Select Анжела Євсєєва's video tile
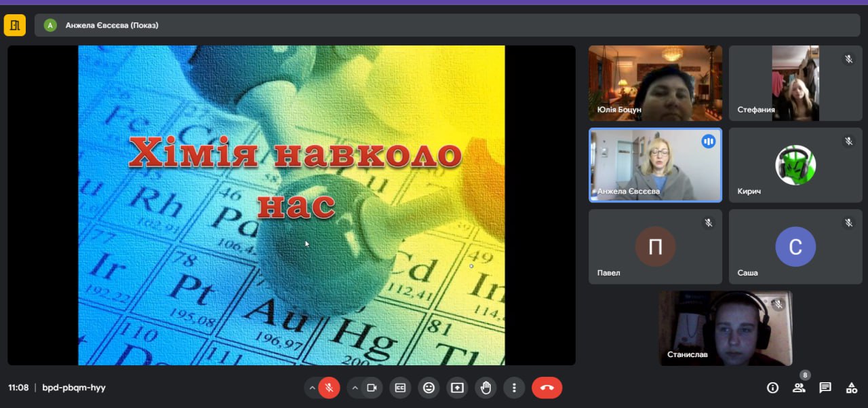The image size is (868, 408). tap(655, 165)
